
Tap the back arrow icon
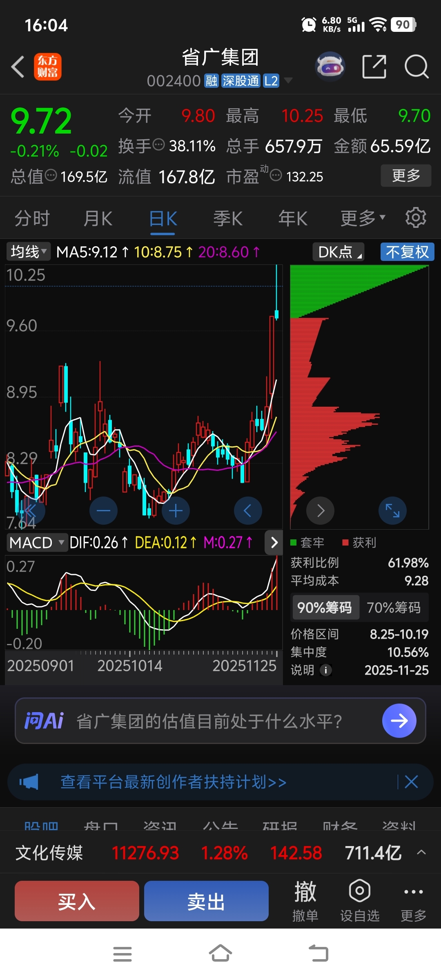point(18,67)
